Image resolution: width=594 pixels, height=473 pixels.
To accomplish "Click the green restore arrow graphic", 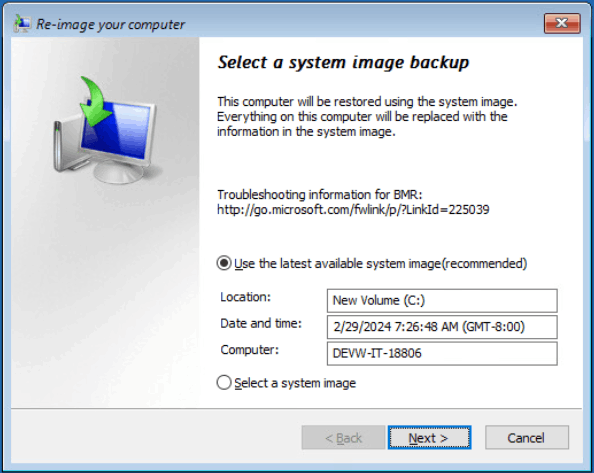I will (95, 101).
